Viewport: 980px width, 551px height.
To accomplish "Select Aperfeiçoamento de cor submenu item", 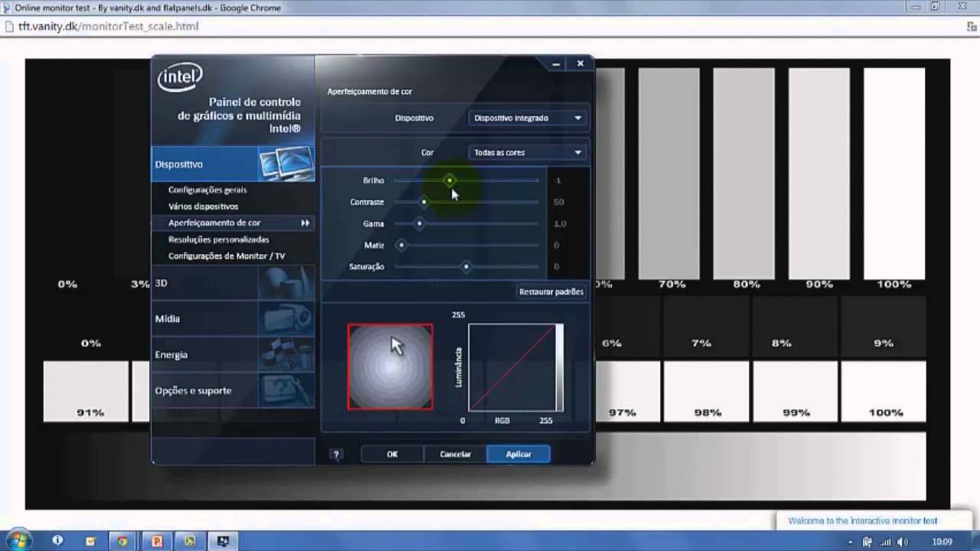I will [x=214, y=223].
